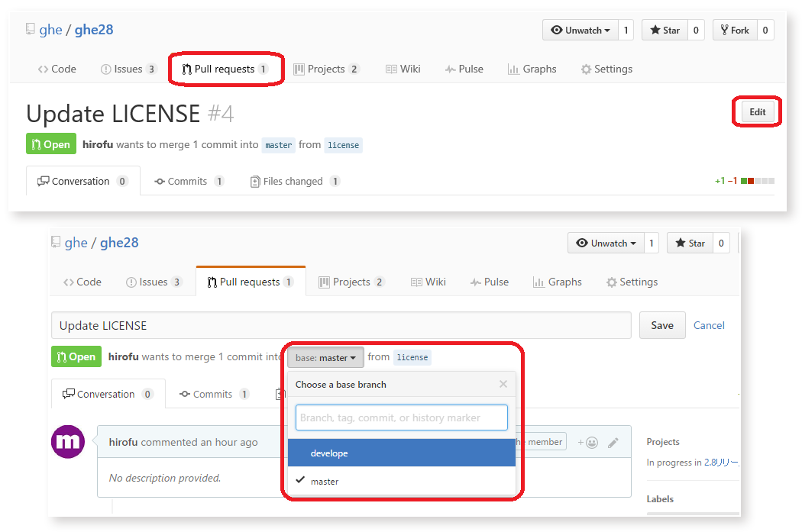The image size is (802, 532).
Task: Click watcher count in bottom screenshot
Action: (651, 243)
